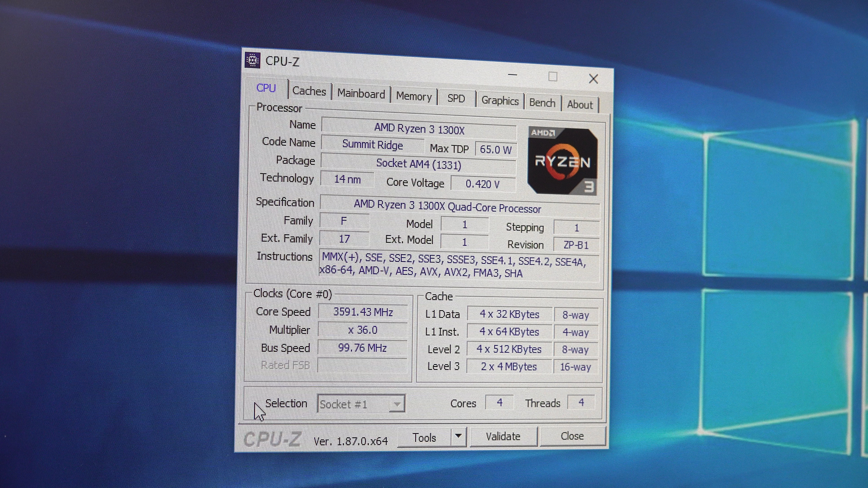Click the Multiplier value x 36.0
Screen dimensions: 868x488
[363, 330]
